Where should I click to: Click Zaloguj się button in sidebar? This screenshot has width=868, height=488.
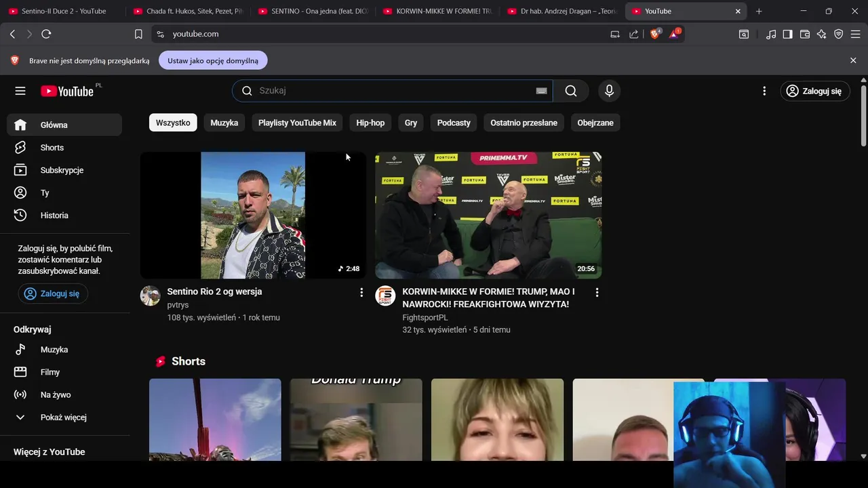pos(53,293)
